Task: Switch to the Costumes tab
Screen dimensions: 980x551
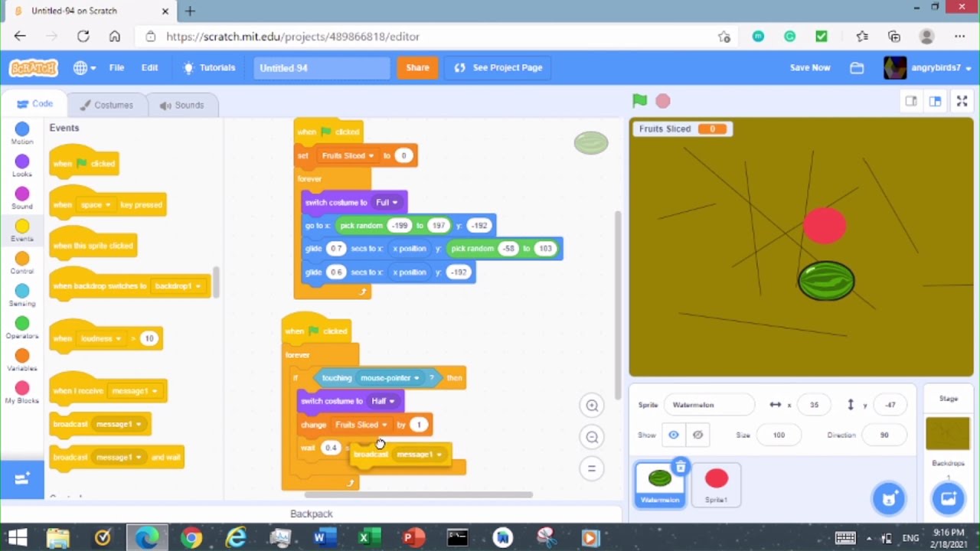Action: 106,105
